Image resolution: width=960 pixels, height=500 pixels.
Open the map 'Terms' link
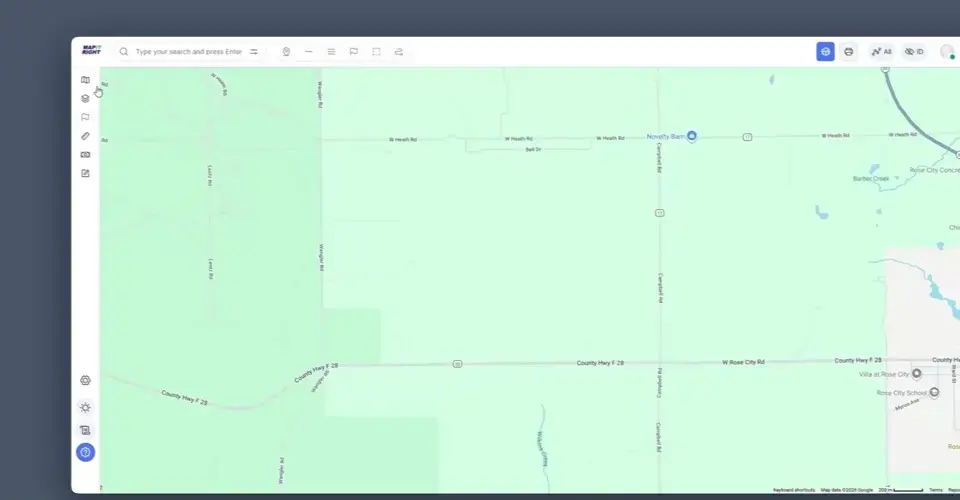pyautogui.click(x=936, y=490)
